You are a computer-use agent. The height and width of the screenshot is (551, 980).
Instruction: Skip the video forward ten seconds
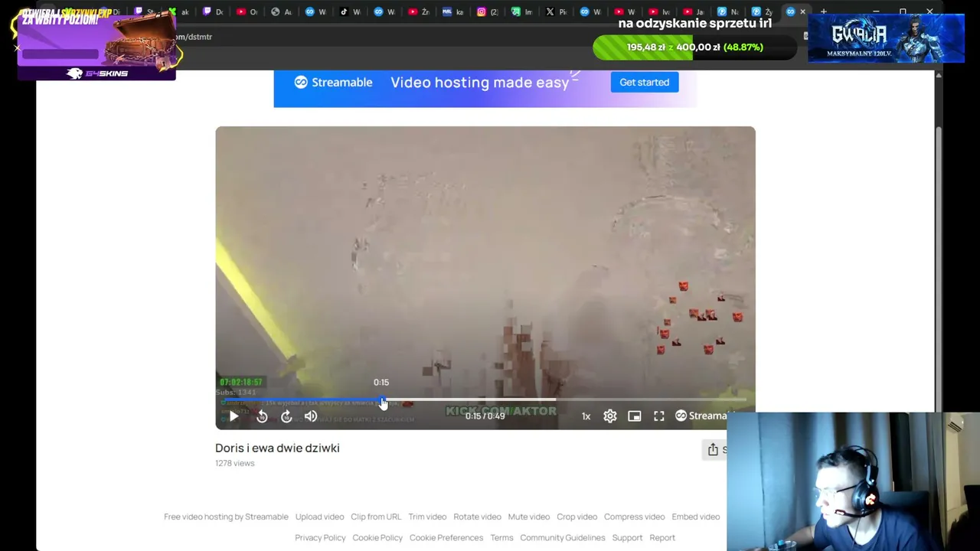point(286,416)
